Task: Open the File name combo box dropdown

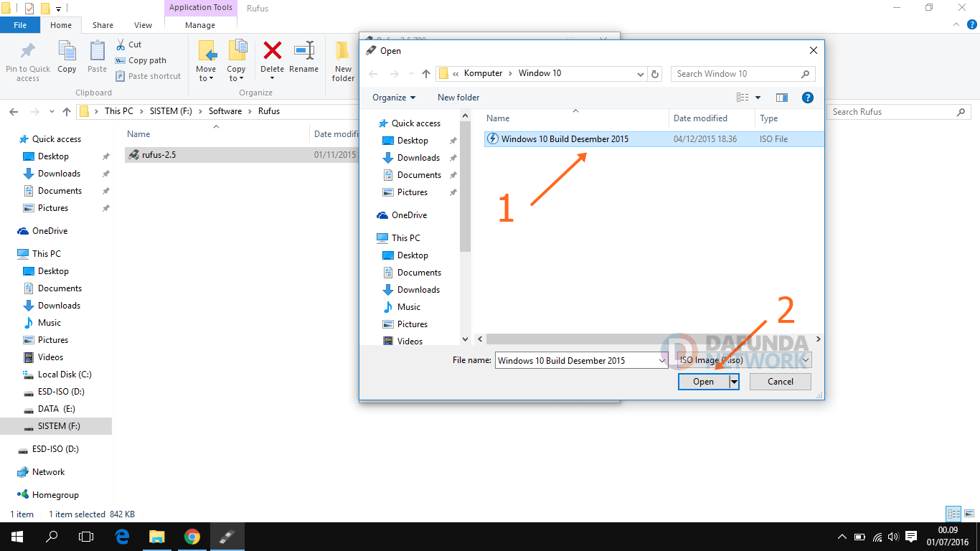Action: [662, 361]
